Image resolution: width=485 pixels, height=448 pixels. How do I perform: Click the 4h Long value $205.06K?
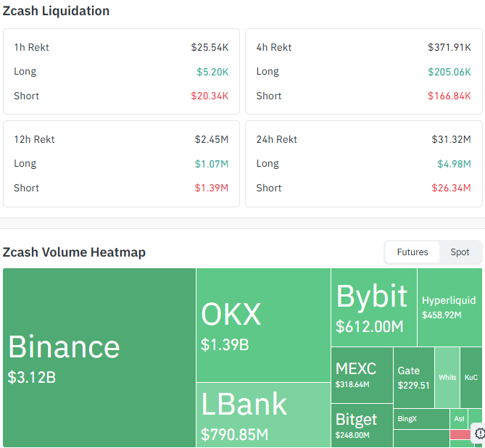pos(449,72)
